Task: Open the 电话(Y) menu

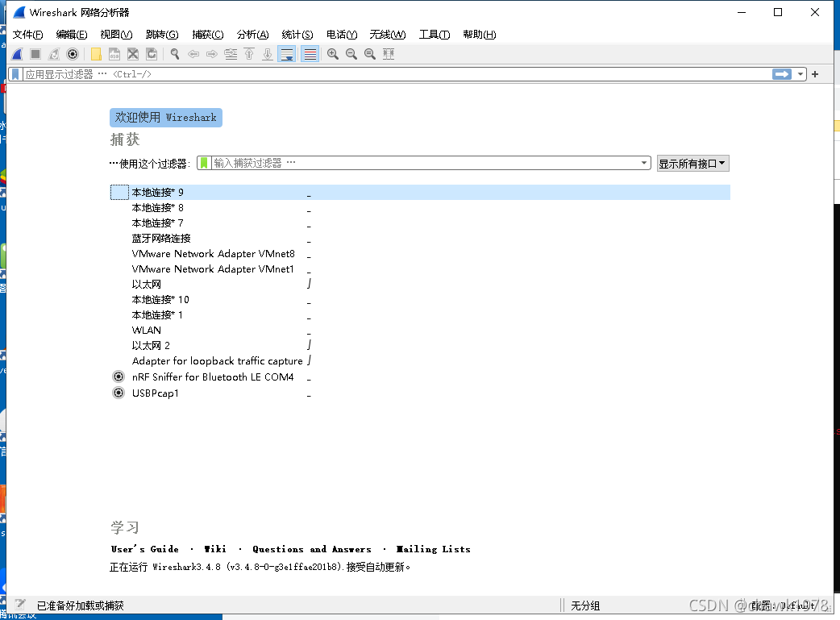Action: 342,35
